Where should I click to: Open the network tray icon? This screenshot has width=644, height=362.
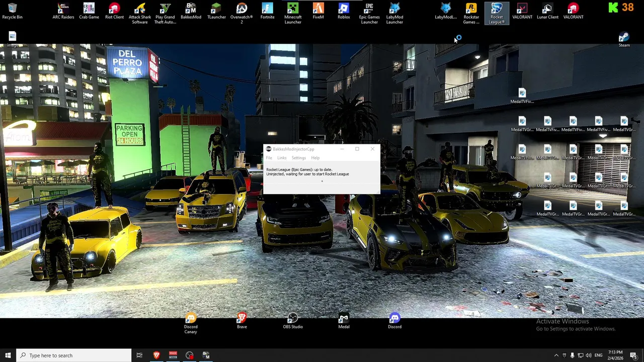(x=580, y=355)
